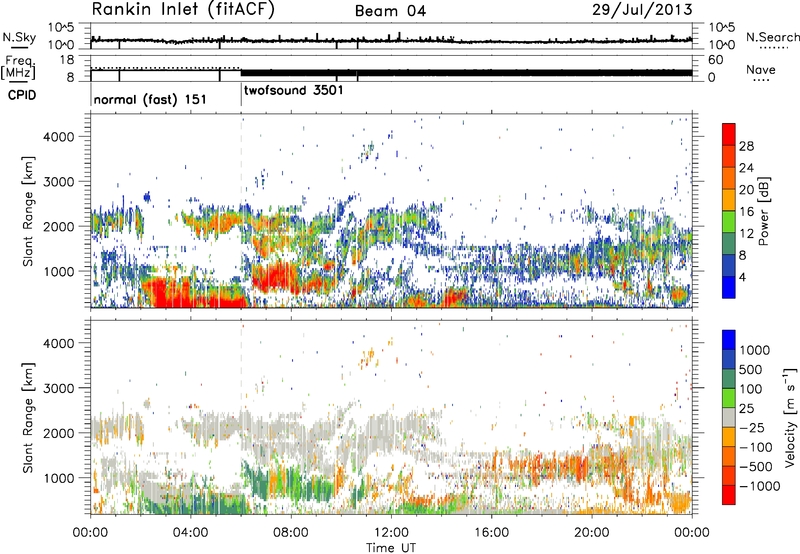The width and height of the screenshot is (800, 554).
Task: Click the '04:00' time axis tick label
Action: click(190, 533)
